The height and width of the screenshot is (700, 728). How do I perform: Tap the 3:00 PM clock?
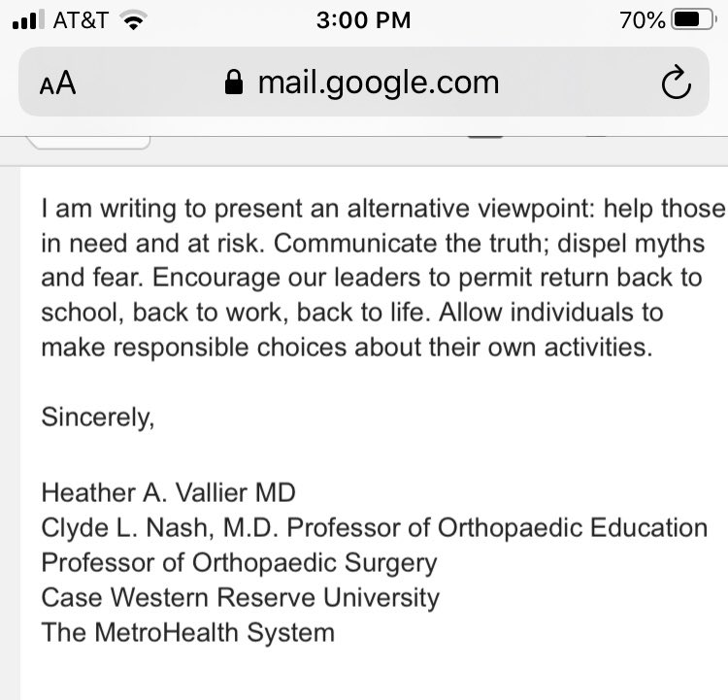pos(364,20)
